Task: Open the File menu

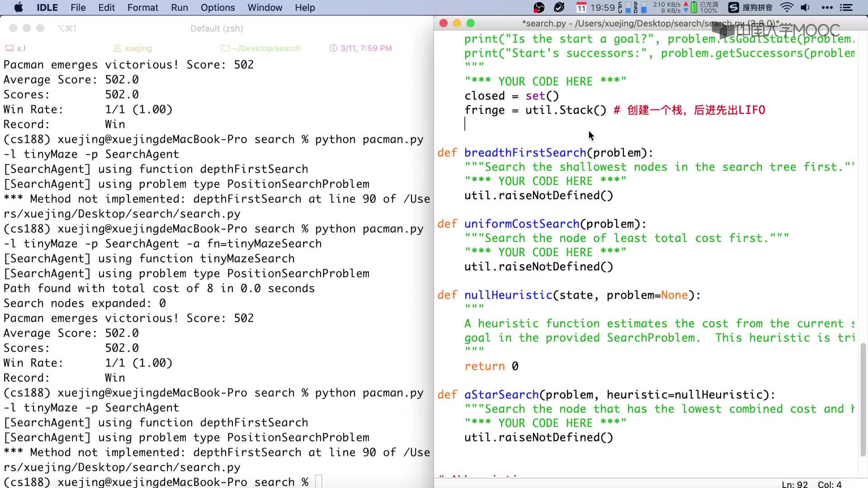Action: click(x=78, y=8)
